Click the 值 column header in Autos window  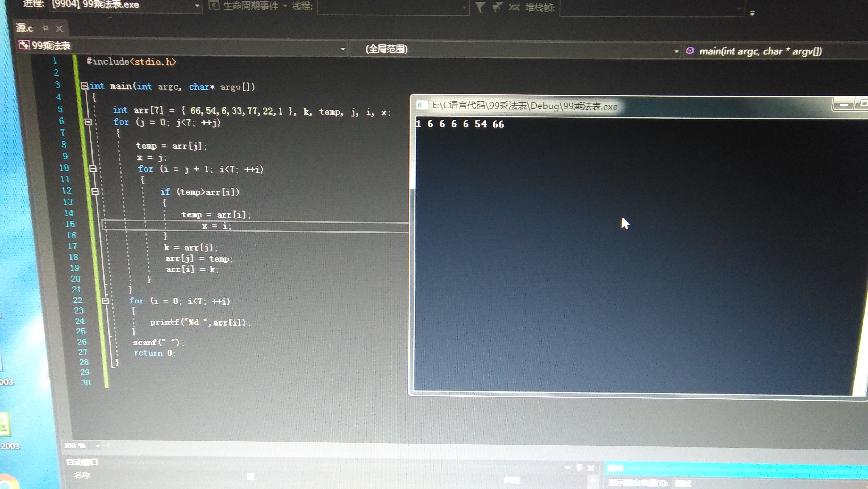[250, 476]
